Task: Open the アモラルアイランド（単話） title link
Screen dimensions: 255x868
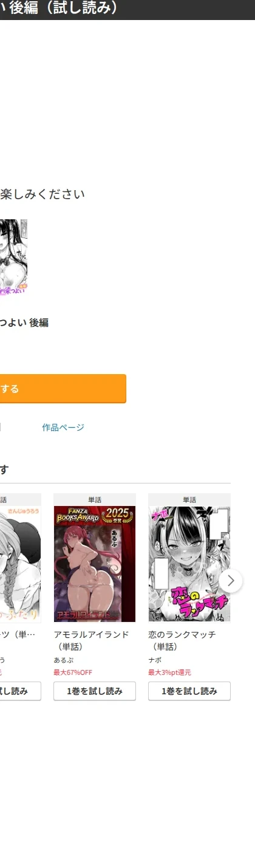Action: point(91,640)
